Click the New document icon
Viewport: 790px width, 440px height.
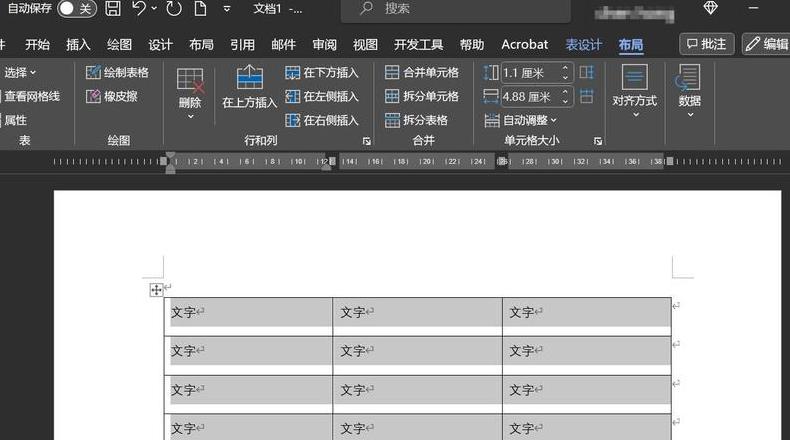pyautogui.click(x=201, y=9)
